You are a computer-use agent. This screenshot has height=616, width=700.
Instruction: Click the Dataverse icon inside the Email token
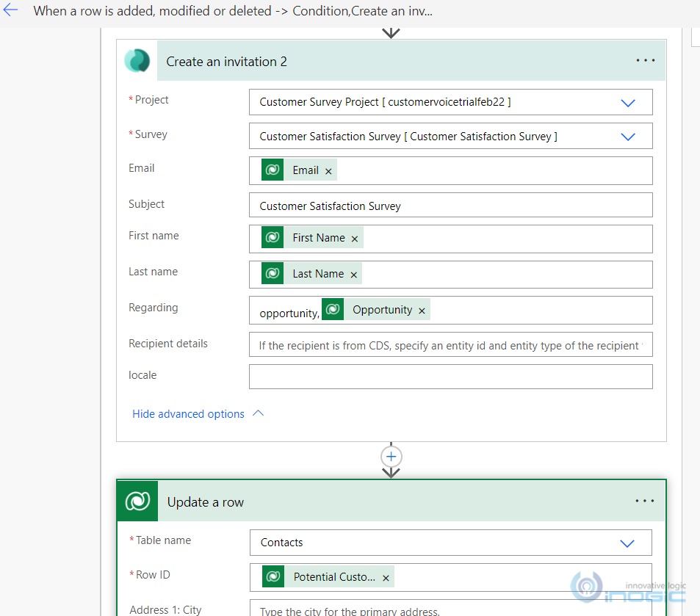coord(272,170)
